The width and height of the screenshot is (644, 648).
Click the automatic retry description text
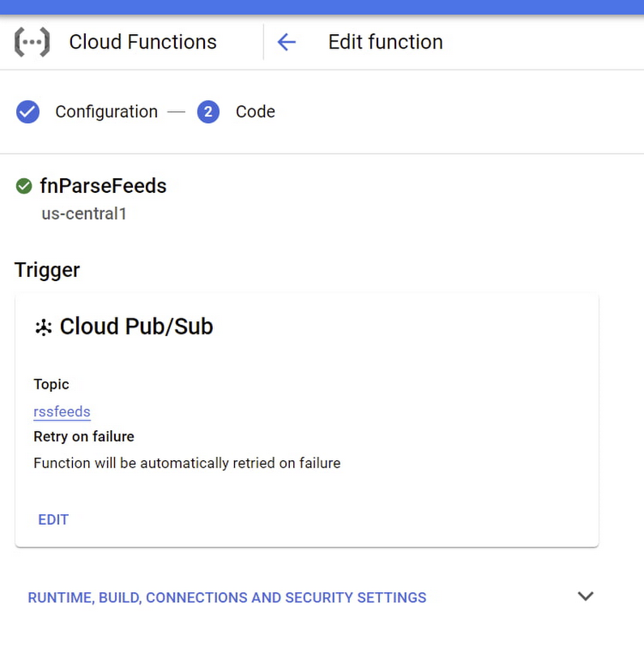tap(187, 463)
